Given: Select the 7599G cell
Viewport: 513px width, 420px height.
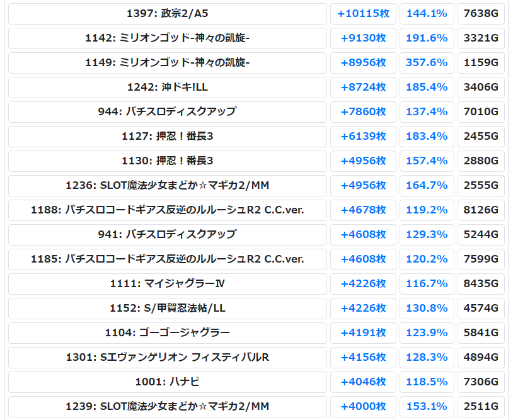Looking at the screenshot, I should click(x=481, y=259).
